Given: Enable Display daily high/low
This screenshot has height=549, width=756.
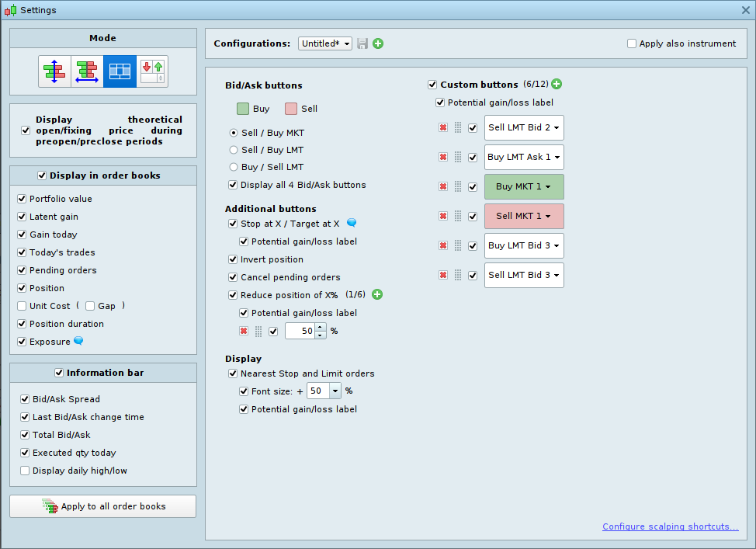Looking at the screenshot, I should point(25,471).
